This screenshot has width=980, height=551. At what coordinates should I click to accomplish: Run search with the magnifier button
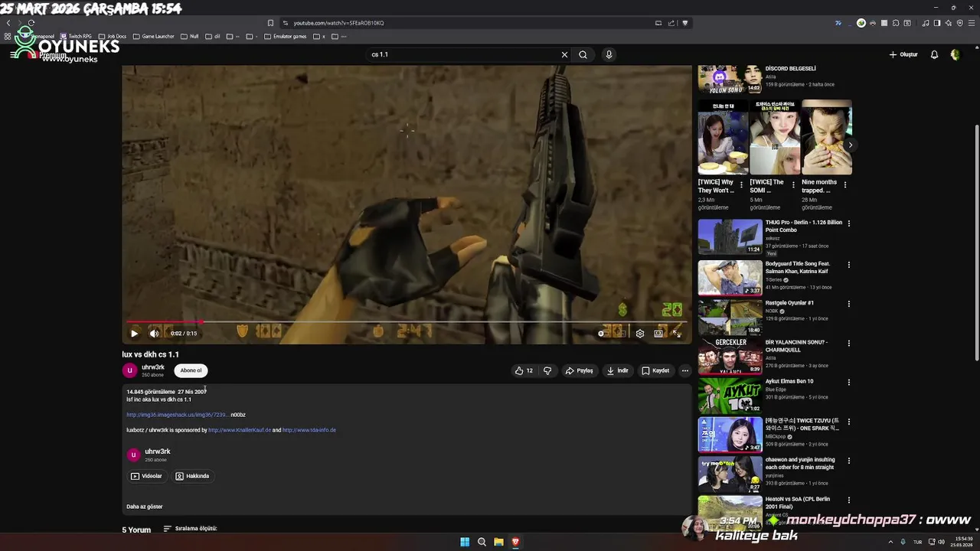[583, 54]
